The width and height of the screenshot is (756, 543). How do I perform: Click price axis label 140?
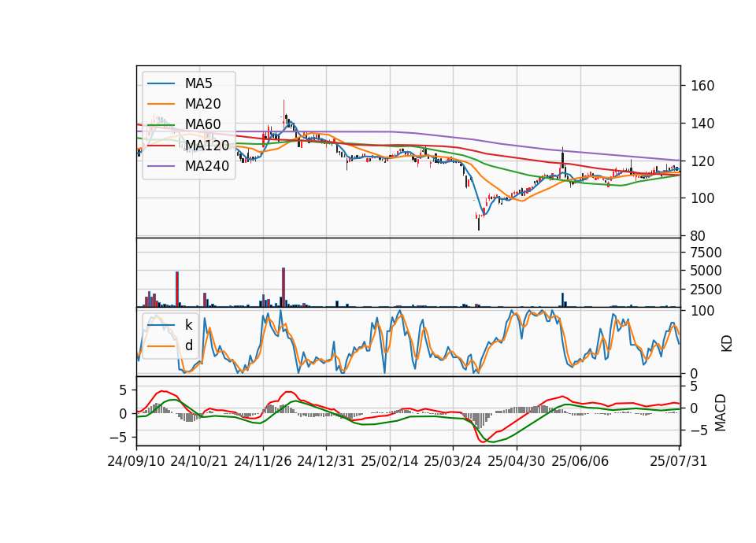coord(702,124)
